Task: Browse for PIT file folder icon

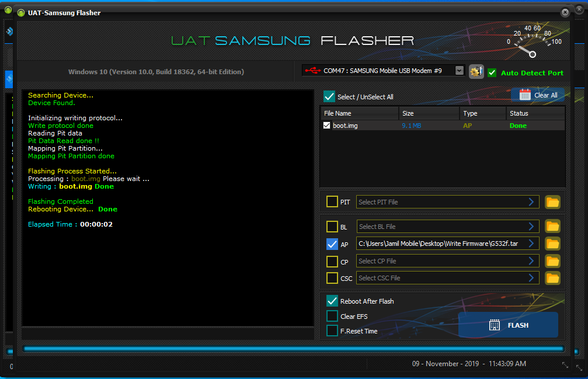Action: coord(552,202)
